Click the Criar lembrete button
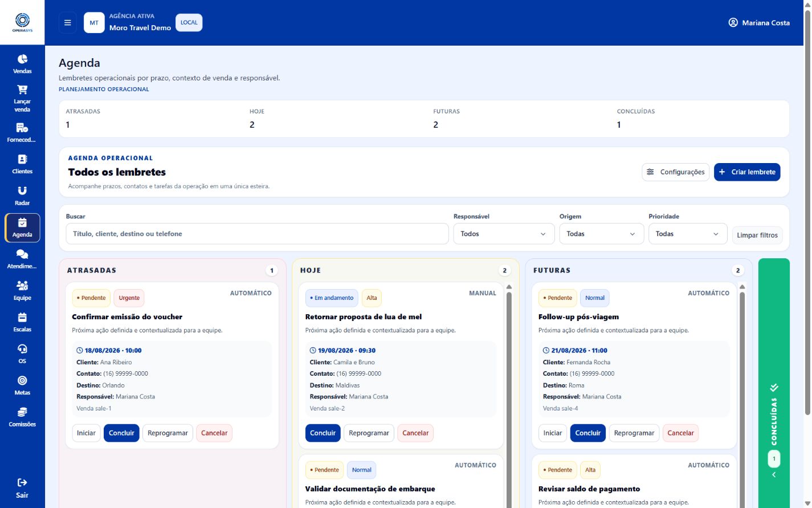This screenshot has width=812, height=508. coord(747,172)
